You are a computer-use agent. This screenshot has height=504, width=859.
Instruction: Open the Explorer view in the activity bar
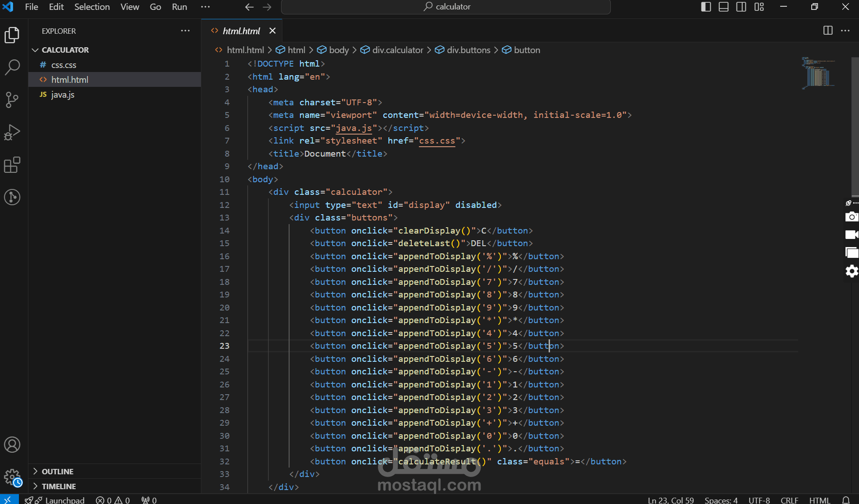coord(12,35)
